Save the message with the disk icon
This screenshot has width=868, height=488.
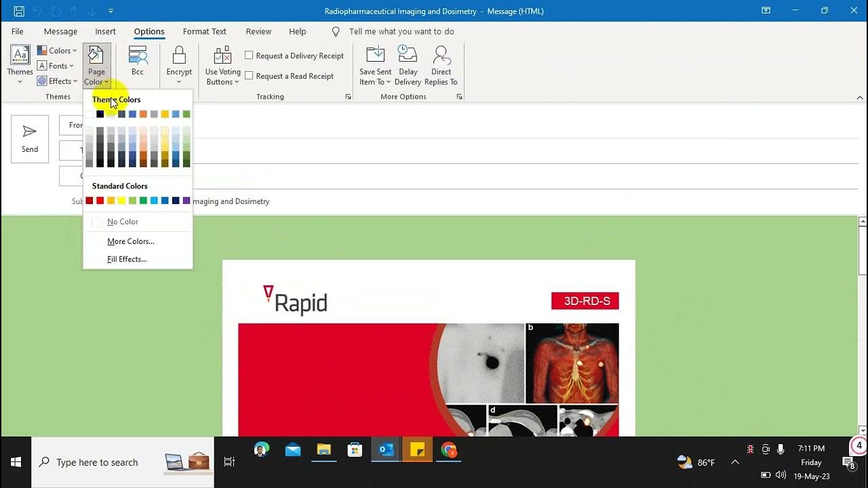[18, 11]
